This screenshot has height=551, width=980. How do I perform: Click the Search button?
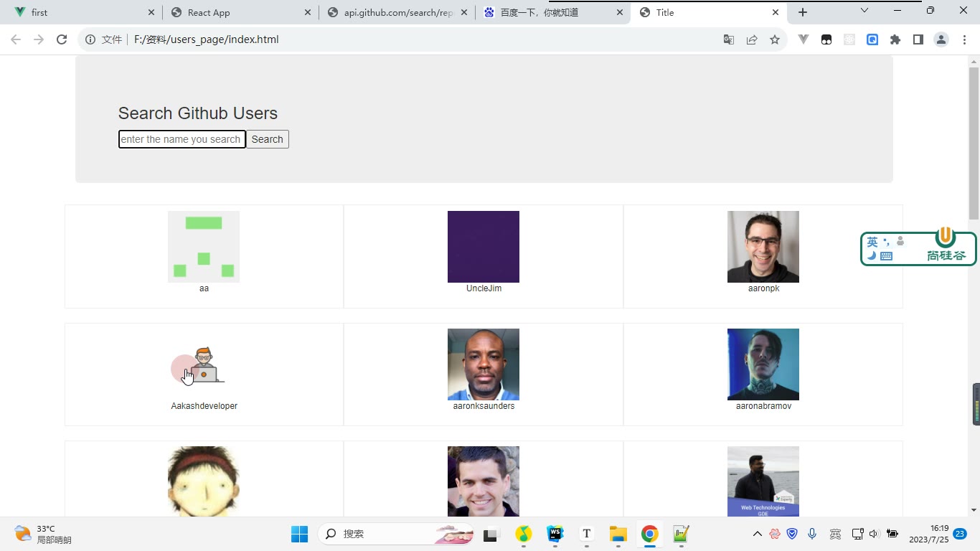point(268,139)
